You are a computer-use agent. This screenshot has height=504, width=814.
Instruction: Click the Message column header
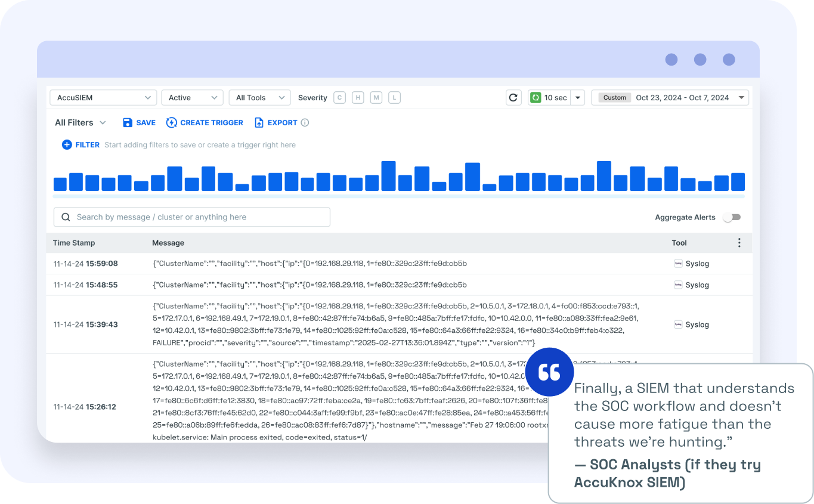(x=168, y=243)
